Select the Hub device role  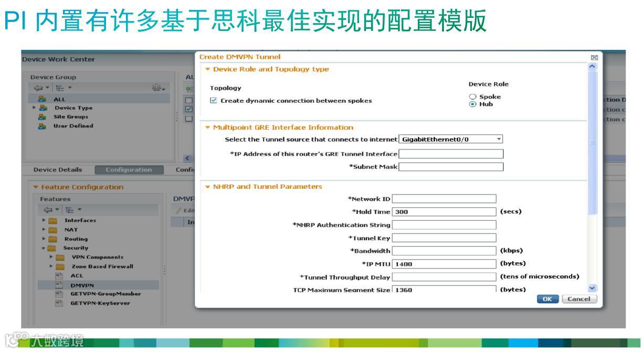click(472, 104)
